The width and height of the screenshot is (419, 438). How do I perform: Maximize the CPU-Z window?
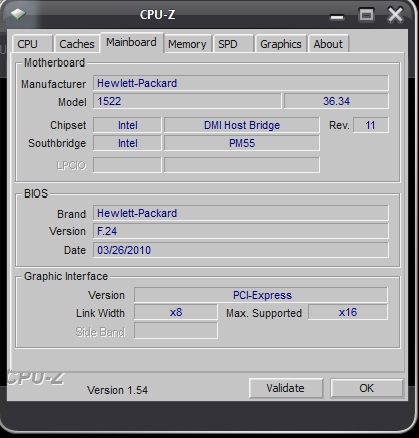tap(366, 15)
